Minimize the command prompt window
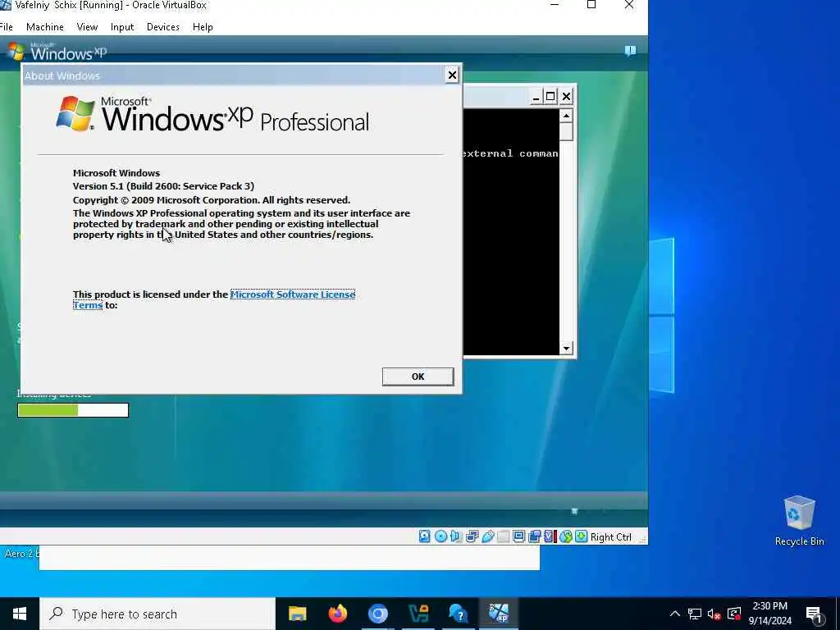 pyautogui.click(x=536, y=97)
